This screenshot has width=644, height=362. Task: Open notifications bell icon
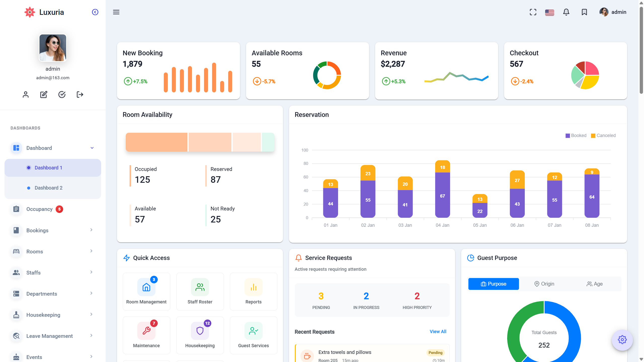[x=566, y=12]
